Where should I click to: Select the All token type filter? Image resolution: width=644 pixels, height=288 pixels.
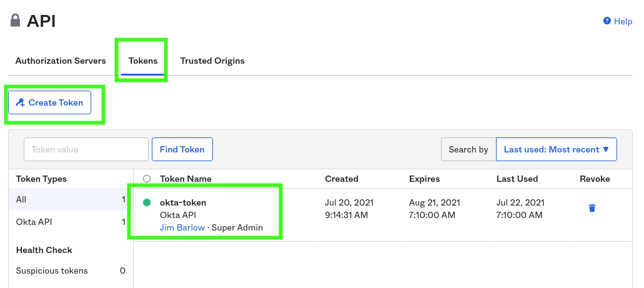click(71, 199)
